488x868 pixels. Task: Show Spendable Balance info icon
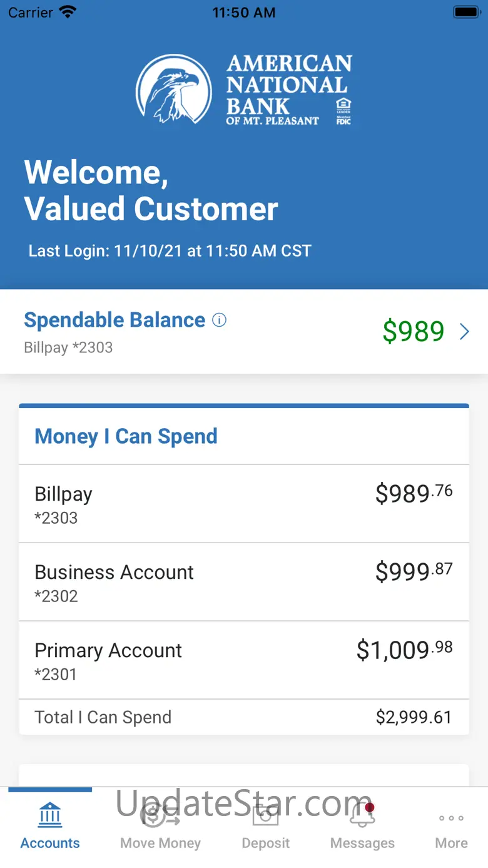(x=219, y=320)
